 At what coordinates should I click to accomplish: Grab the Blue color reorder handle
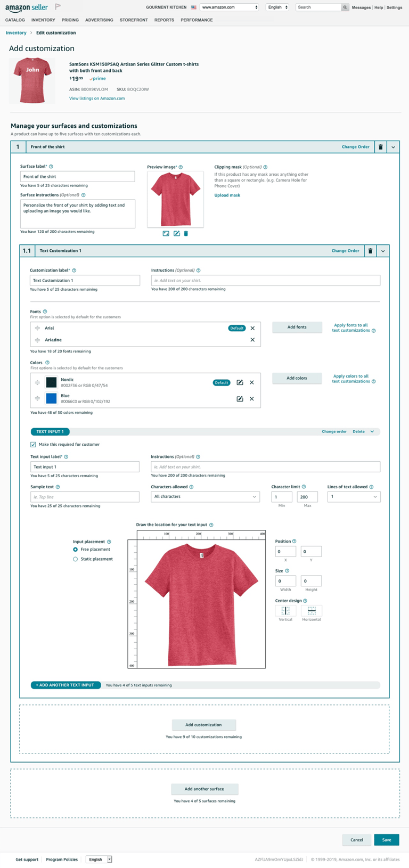(37, 398)
